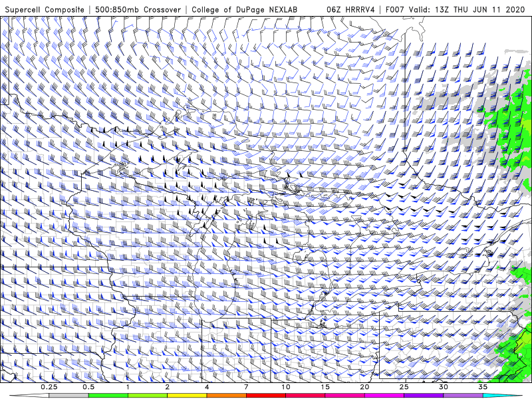This screenshot has width=532, height=399.
Task: Click the "College of DuPage NEXLAB" credit text
Action: 244,10
